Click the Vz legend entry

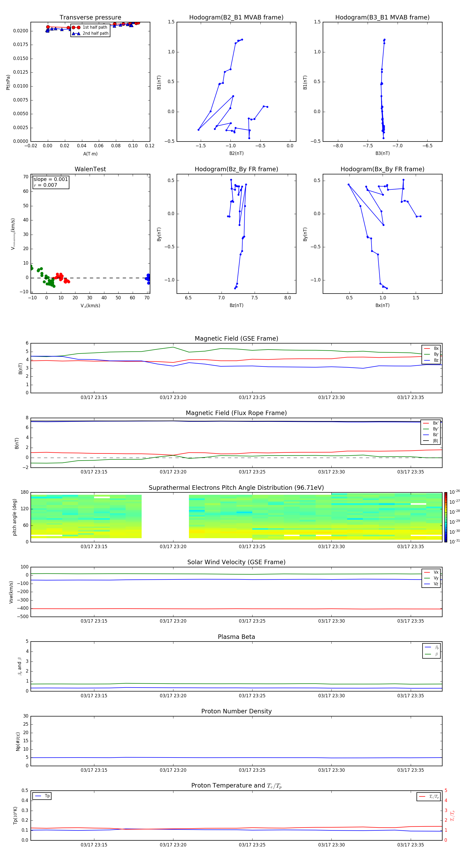point(431,584)
